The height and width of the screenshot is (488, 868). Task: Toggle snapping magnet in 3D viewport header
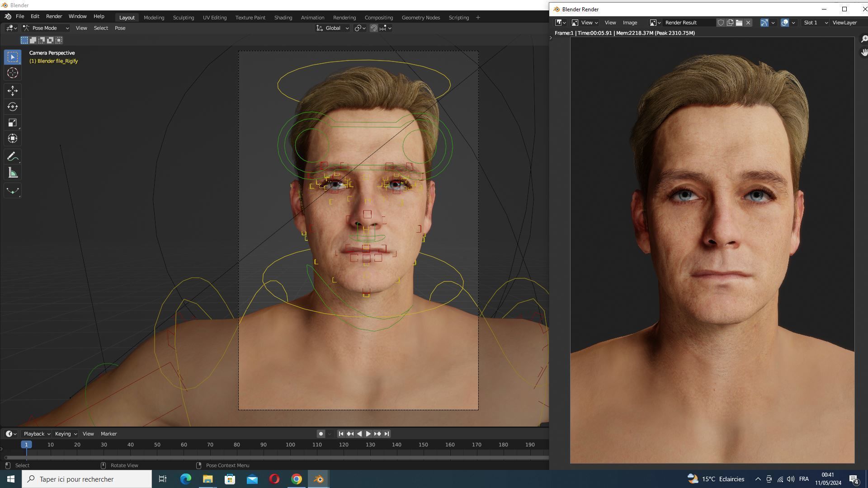373,28
